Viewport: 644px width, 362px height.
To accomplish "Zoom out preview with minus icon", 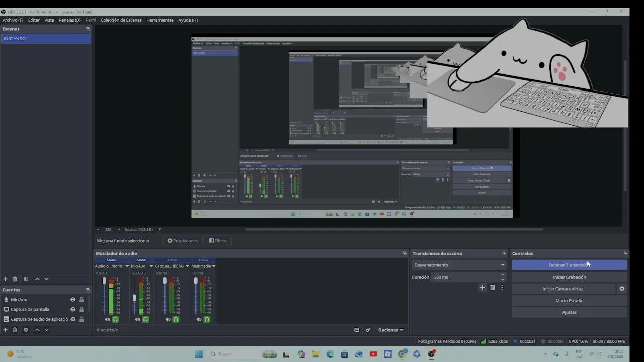I will pos(98,229).
